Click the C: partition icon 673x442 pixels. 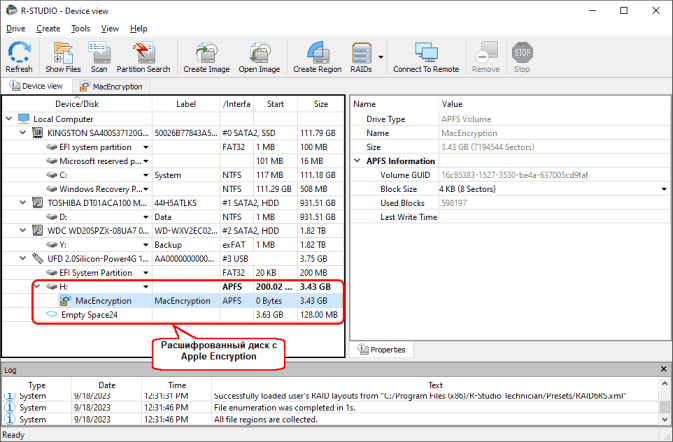pyautogui.click(x=52, y=175)
